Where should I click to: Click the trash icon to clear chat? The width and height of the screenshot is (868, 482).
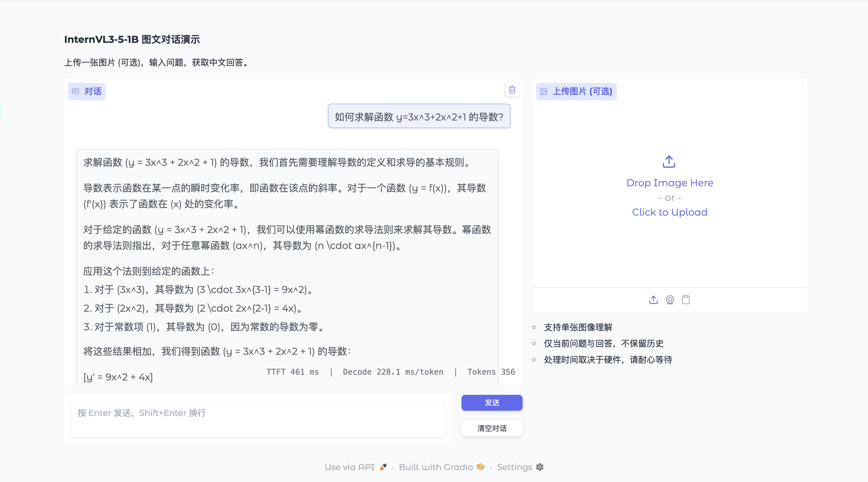(512, 90)
